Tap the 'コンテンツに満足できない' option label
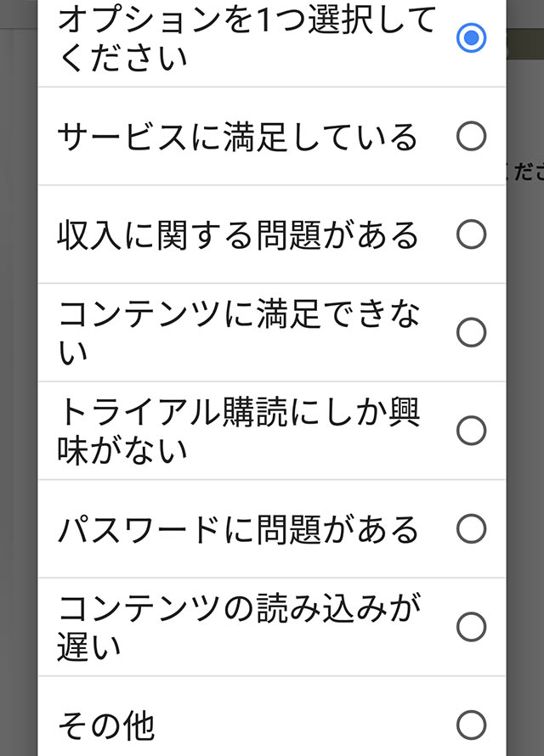The height and width of the screenshot is (756, 544). 239,333
